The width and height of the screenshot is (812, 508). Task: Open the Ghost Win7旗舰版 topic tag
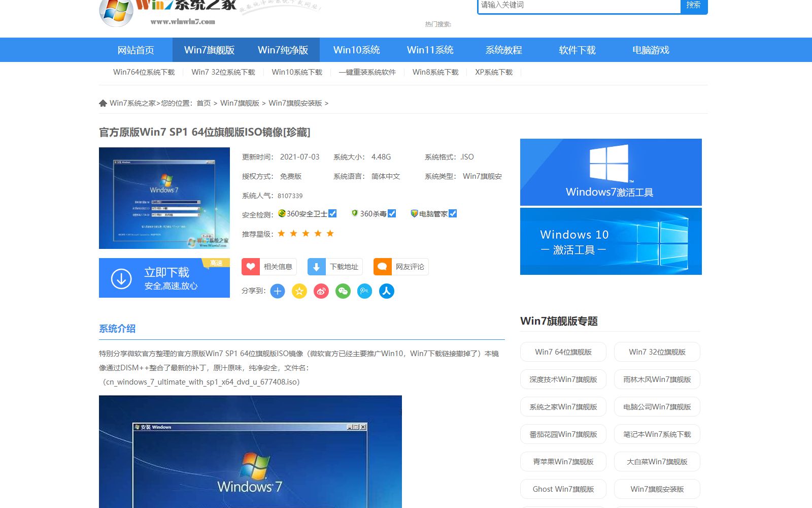(x=563, y=489)
